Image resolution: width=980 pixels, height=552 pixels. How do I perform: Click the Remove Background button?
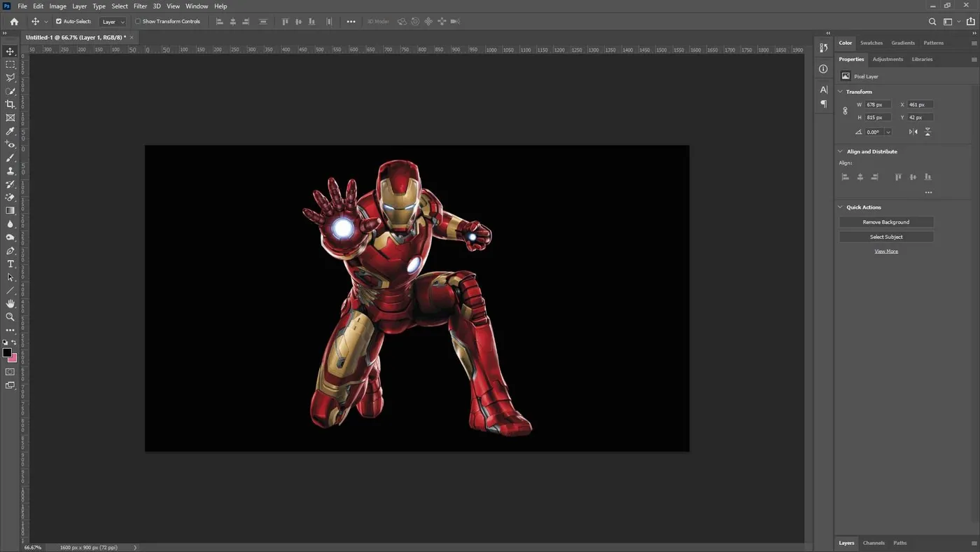886,222
